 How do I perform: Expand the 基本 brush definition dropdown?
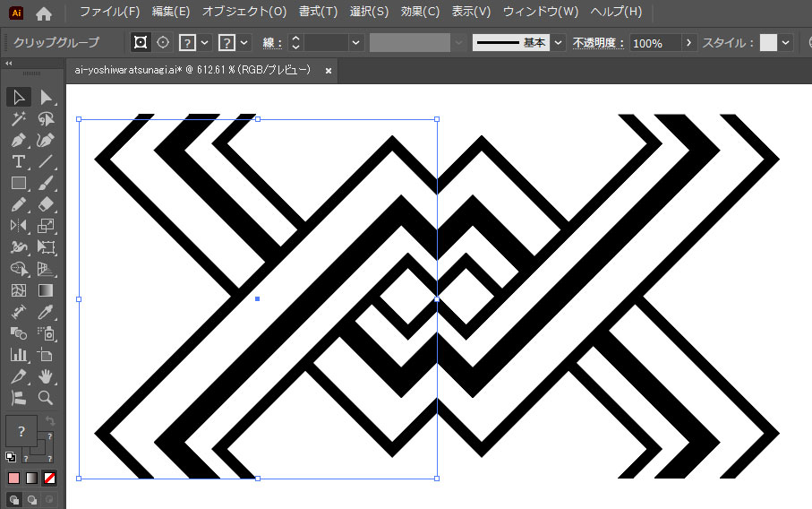pos(559,43)
